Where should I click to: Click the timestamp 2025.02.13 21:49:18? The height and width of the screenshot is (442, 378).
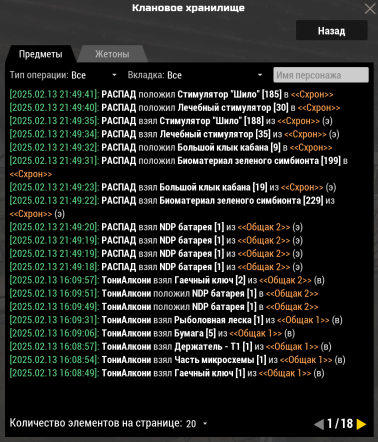(x=54, y=267)
